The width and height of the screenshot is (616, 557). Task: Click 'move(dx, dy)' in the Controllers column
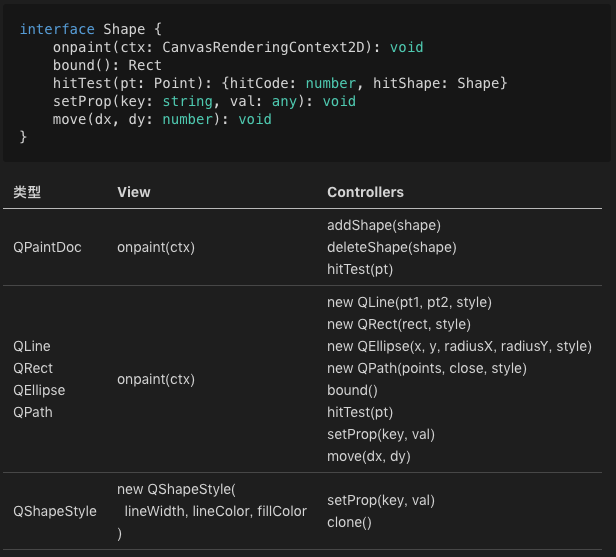pyautogui.click(x=368, y=456)
